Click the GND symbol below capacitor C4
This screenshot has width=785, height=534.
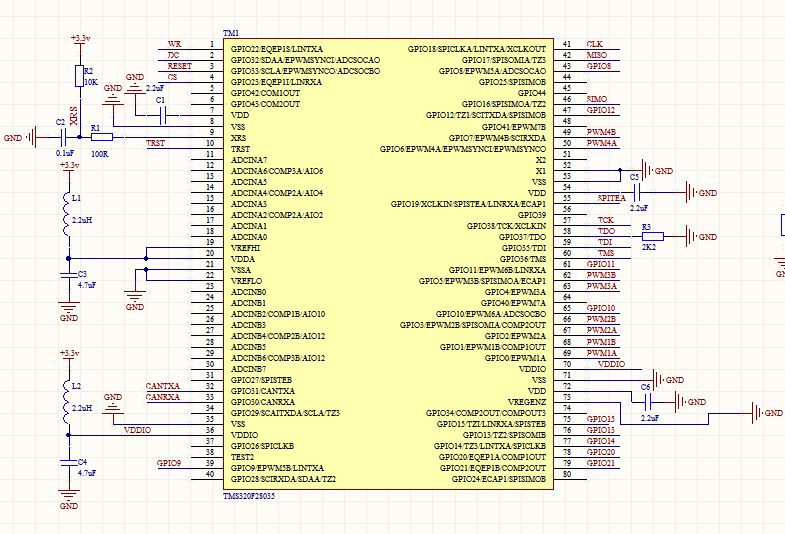[69, 499]
